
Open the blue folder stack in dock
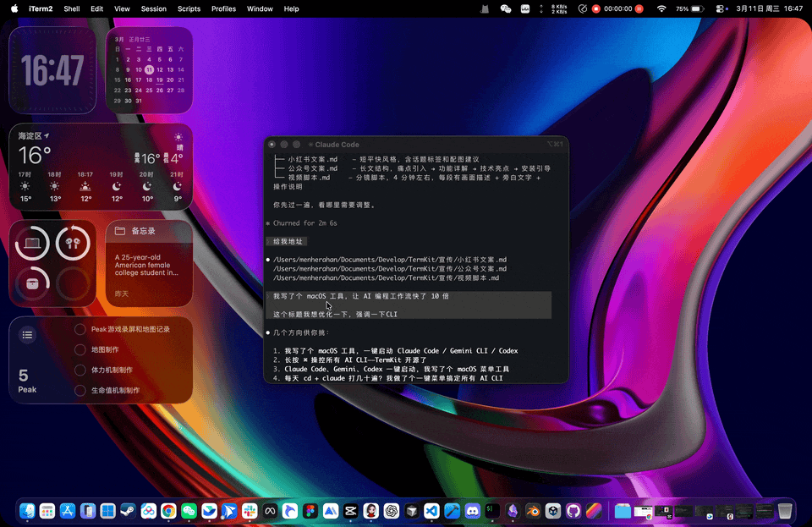click(x=623, y=512)
